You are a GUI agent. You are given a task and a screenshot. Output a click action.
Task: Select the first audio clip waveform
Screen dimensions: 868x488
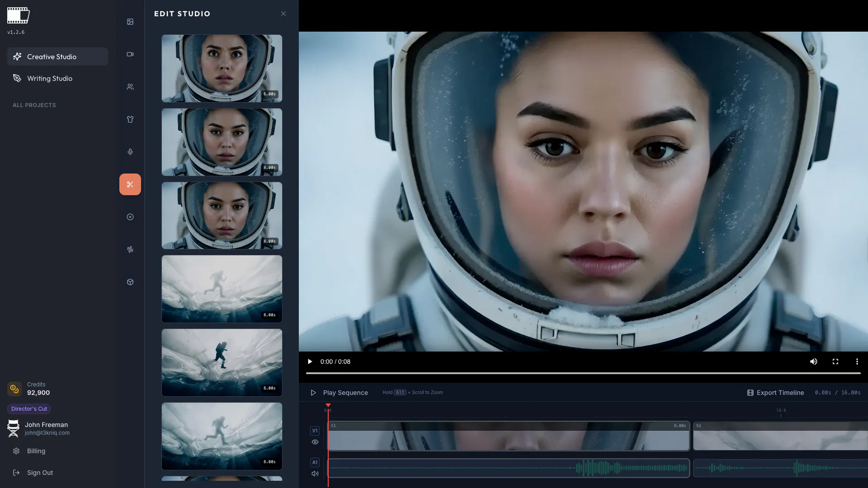509,468
